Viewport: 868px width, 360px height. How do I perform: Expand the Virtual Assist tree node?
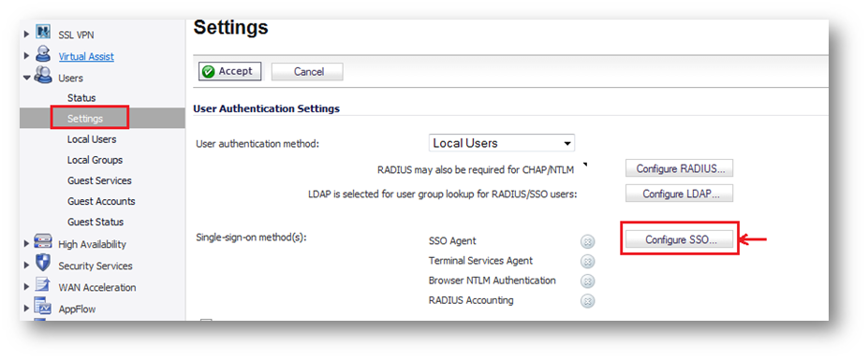(26, 56)
